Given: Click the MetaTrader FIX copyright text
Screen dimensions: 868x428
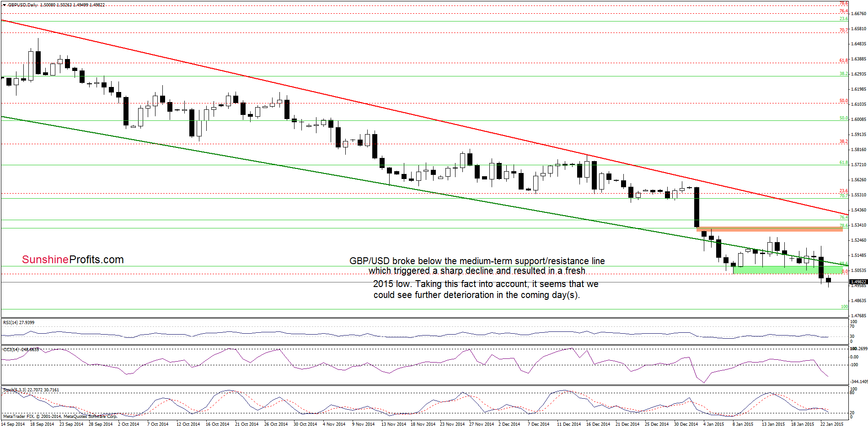Looking at the screenshot, I should 60,417.
